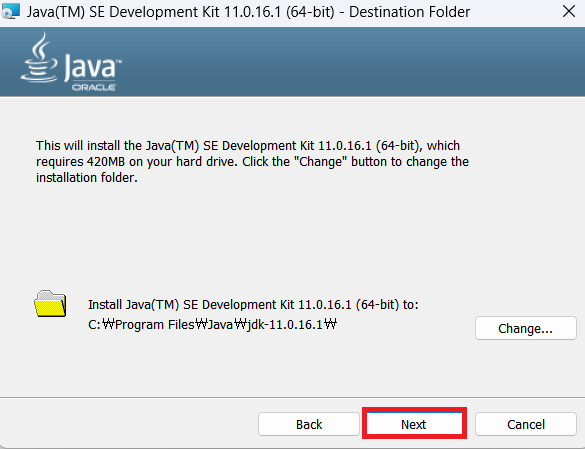Viewport: 585px width, 449px height.
Task: Click the 'Install Java(TM) SE Development Kit 11.0.16.1 (64-bit) to:' label
Action: point(253,305)
